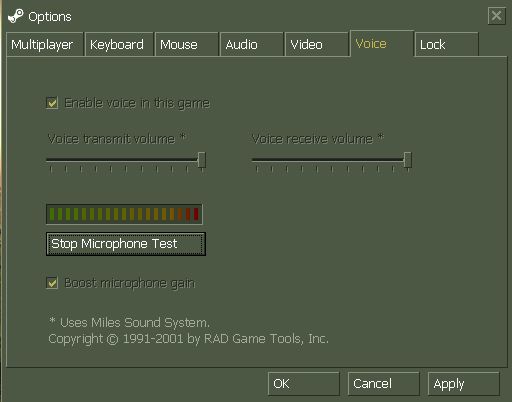Click the middle of Voice transmit volume track
This screenshot has height=402, width=512.
coord(126,160)
